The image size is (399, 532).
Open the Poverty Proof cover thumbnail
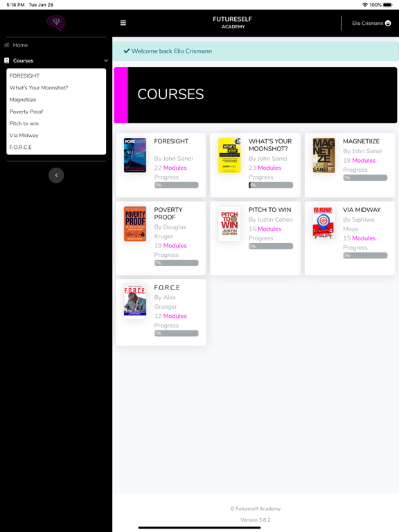[x=135, y=224]
